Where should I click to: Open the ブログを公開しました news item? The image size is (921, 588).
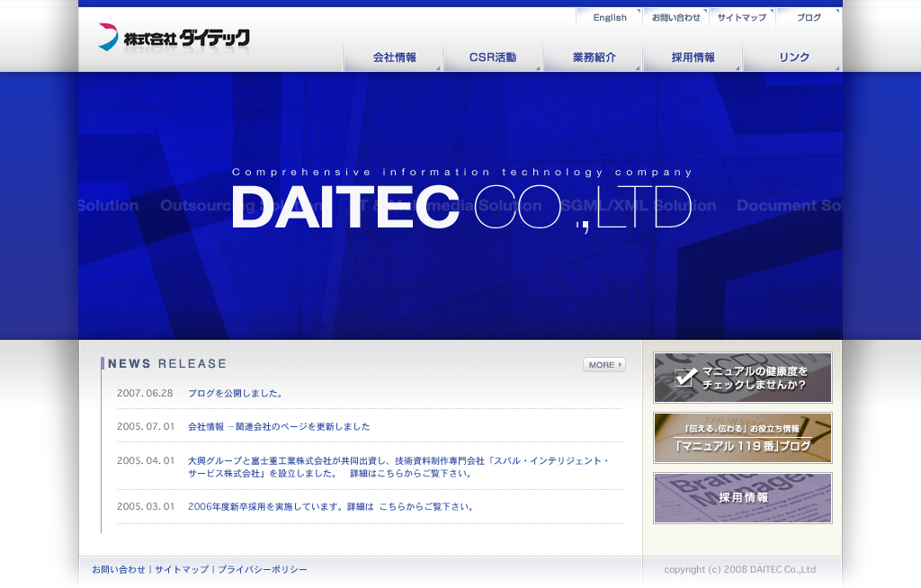point(236,394)
